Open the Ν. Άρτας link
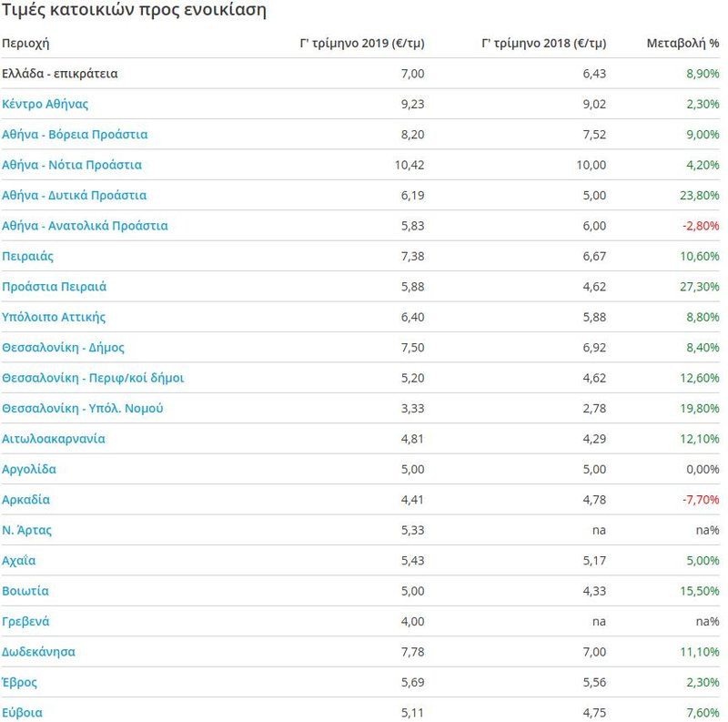The height and width of the screenshot is (722, 728). (x=27, y=530)
